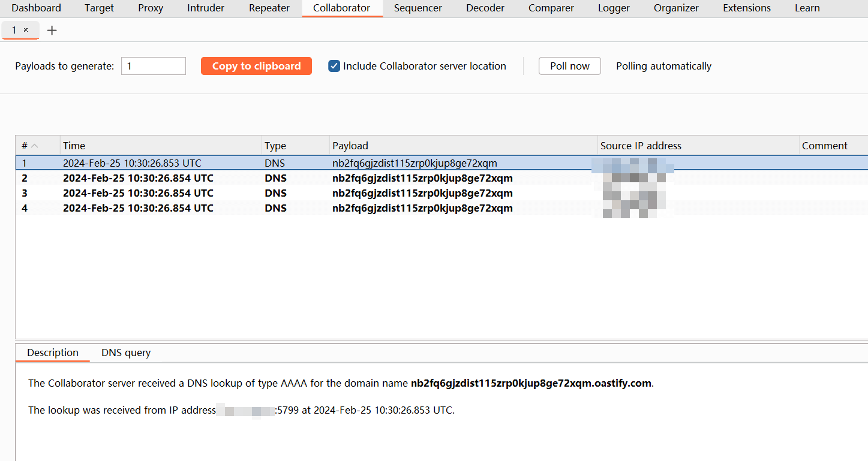868x461 pixels.
Task: Toggle Include Collaborator server location checkbox
Action: [x=334, y=66]
